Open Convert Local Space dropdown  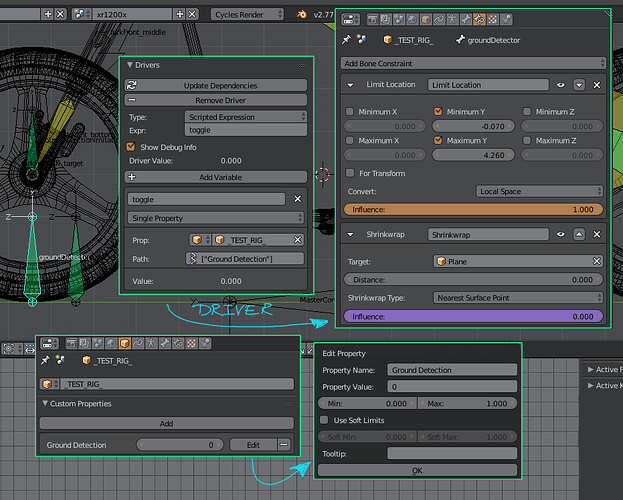(539, 191)
